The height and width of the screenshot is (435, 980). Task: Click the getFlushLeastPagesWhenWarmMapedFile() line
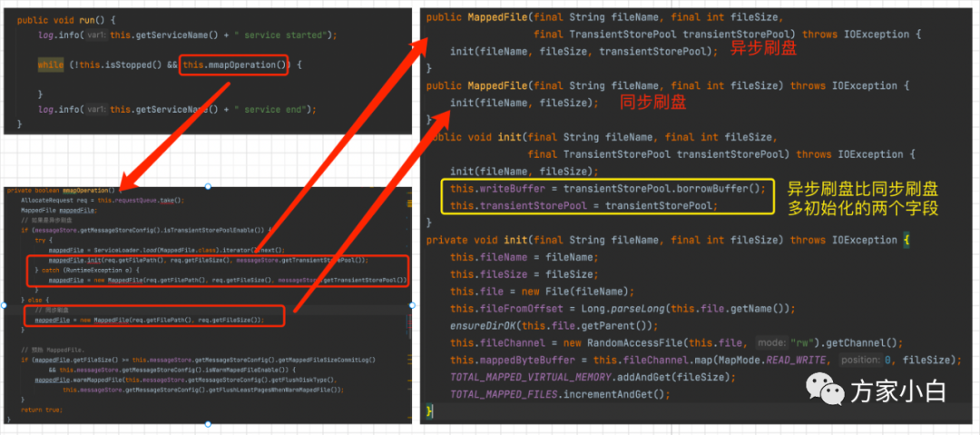coord(203,390)
